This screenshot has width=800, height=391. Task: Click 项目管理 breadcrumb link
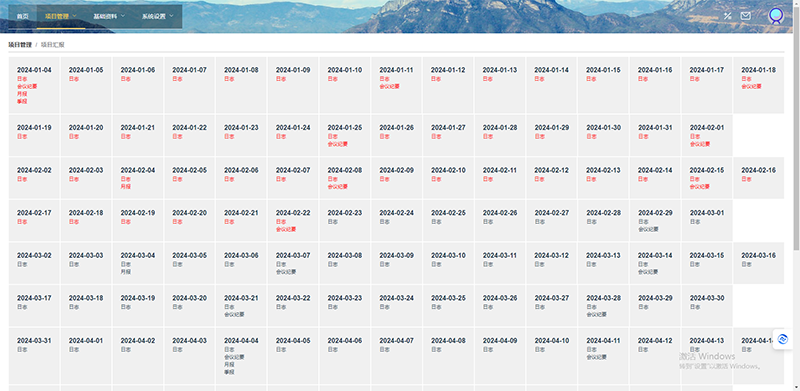click(x=20, y=45)
